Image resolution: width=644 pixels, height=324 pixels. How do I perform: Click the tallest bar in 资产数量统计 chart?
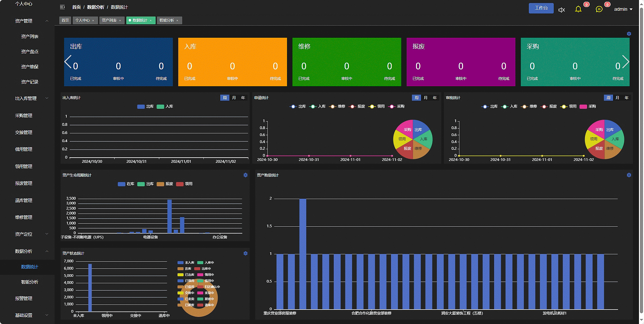[x=303, y=254]
